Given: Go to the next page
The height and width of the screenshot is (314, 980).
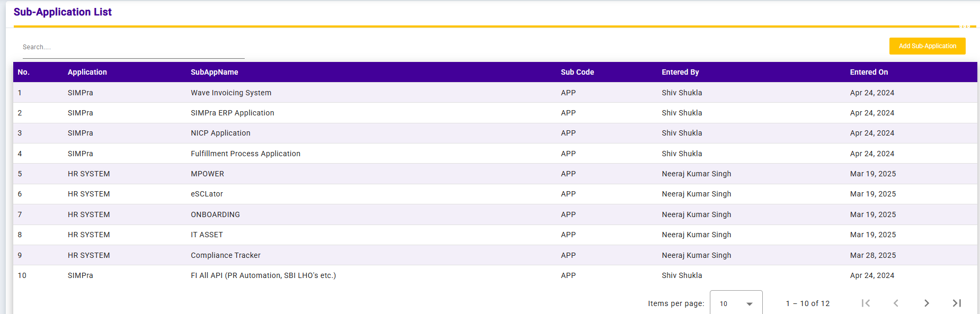Looking at the screenshot, I should [x=926, y=303].
